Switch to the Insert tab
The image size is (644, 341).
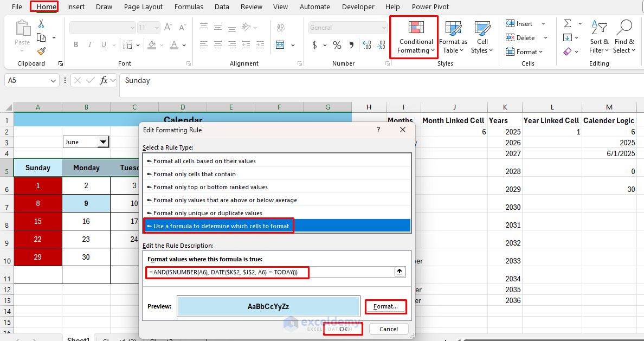click(76, 7)
